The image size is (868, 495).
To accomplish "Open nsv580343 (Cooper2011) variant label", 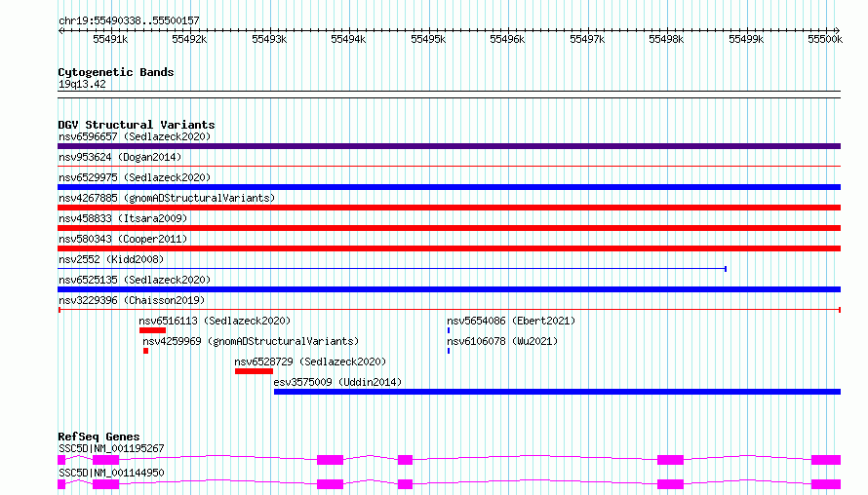I will pos(123,239).
